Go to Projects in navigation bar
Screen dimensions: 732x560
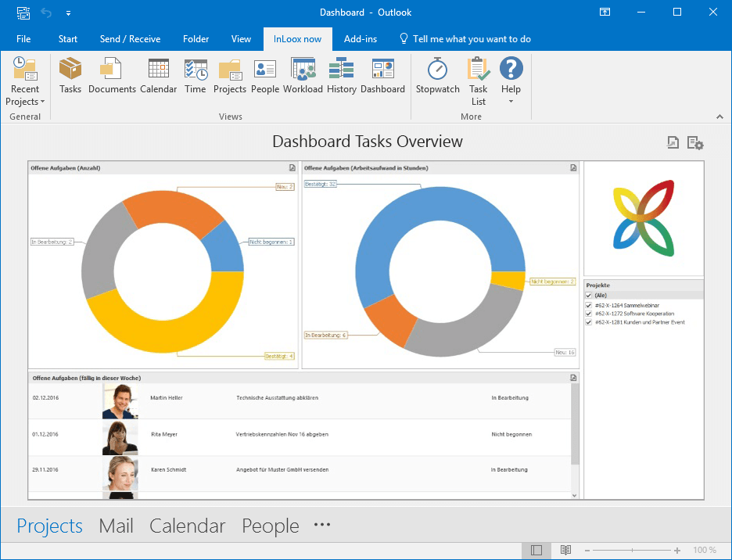pos(49,526)
